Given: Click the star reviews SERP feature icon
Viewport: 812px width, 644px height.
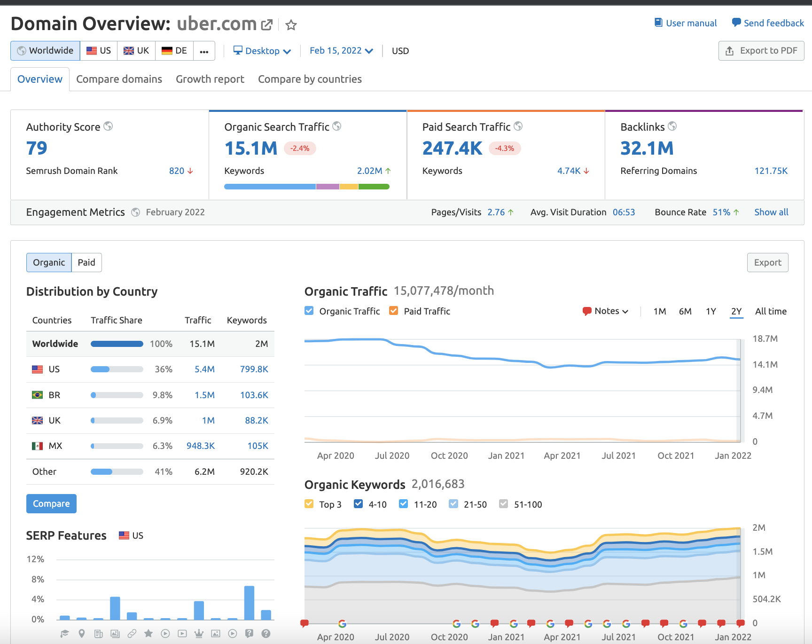Looking at the screenshot, I should tap(148, 634).
